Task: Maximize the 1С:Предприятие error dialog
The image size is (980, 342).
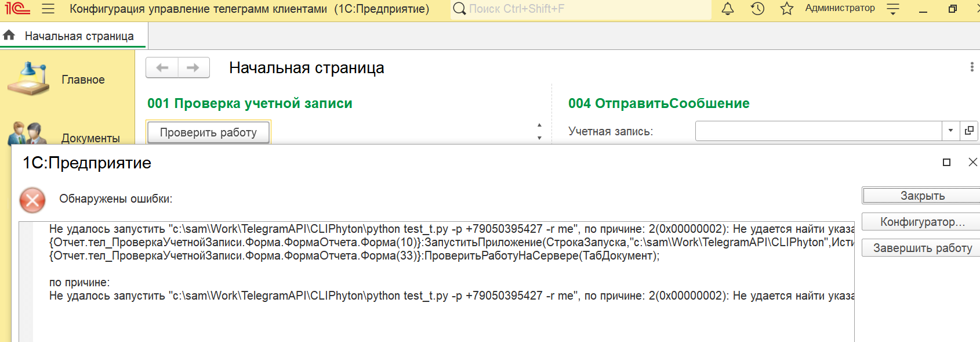Action: pos(946,163)
